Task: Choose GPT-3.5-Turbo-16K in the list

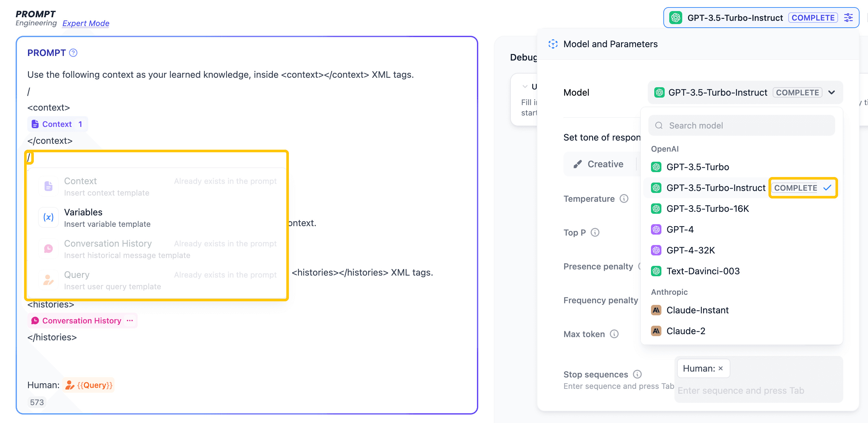Action: (707, 209)
